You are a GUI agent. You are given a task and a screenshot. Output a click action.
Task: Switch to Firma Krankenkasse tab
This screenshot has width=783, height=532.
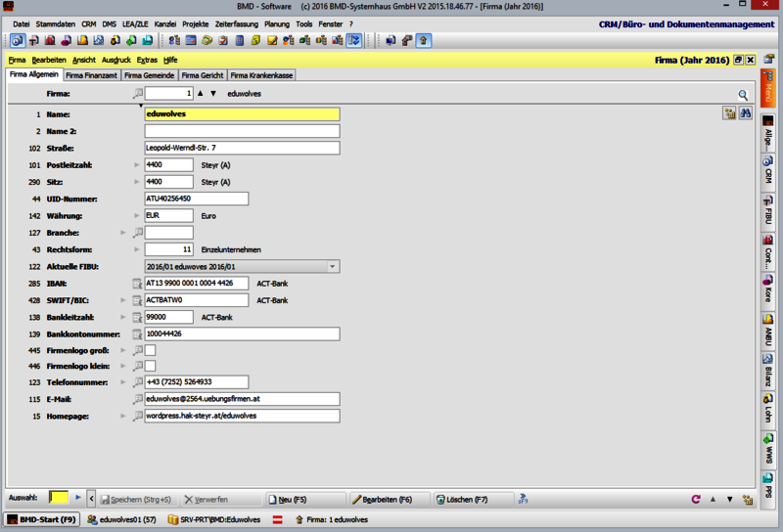click(x=261, y=75)
